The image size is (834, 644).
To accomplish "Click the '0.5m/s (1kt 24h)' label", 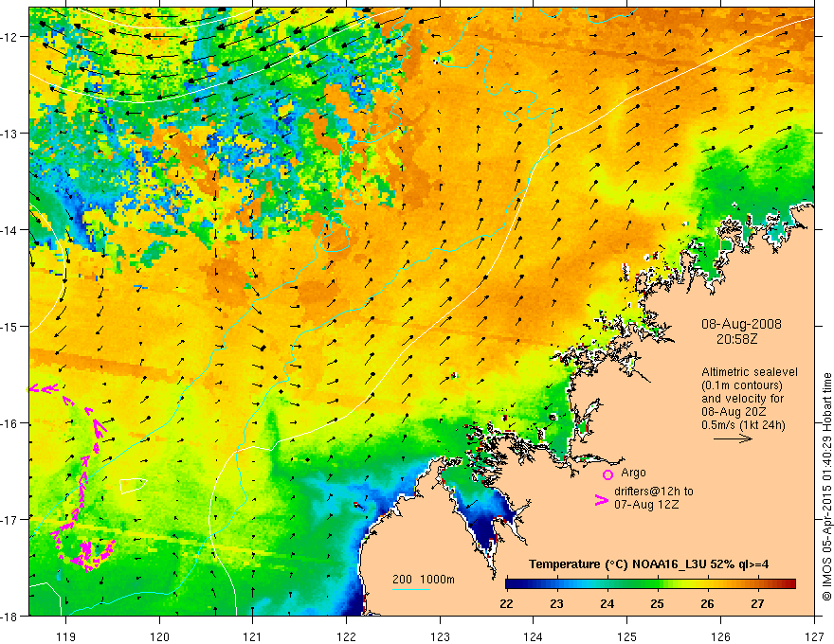I will coord(743,425).
